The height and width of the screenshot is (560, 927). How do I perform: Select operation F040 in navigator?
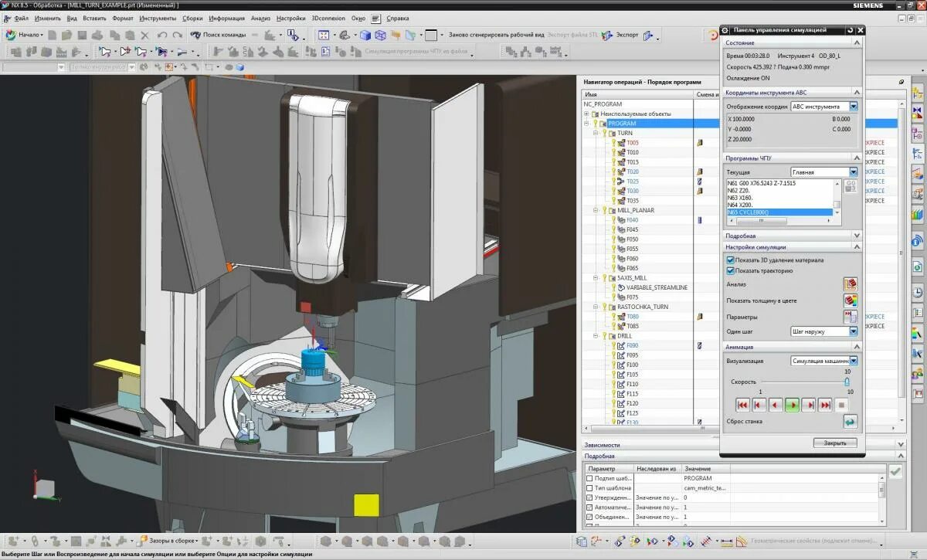pos(633,220)
